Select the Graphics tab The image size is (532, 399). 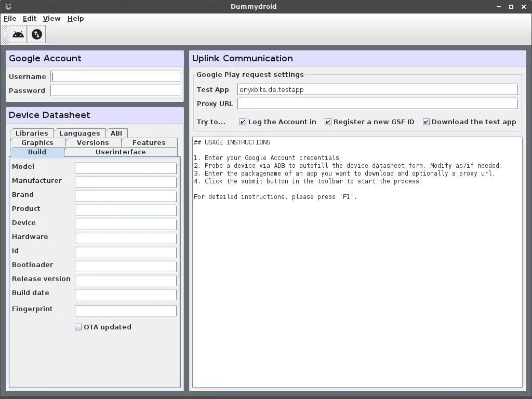pos(37,142)
